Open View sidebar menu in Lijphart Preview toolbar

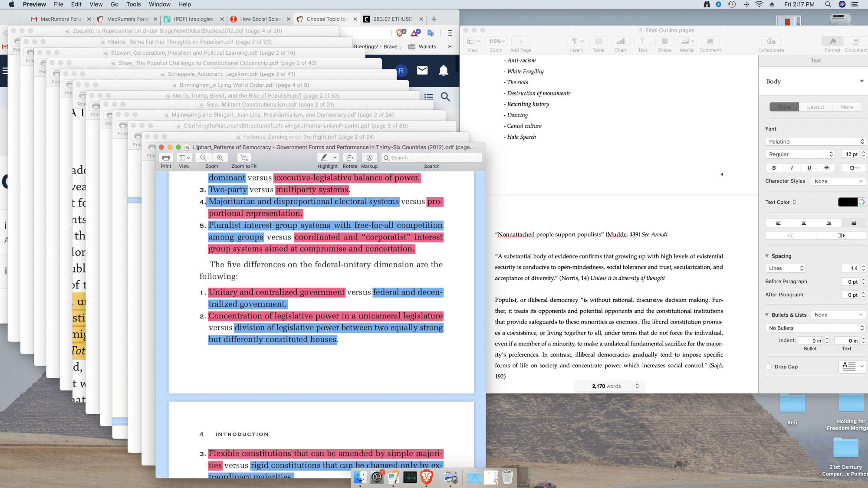184,158
